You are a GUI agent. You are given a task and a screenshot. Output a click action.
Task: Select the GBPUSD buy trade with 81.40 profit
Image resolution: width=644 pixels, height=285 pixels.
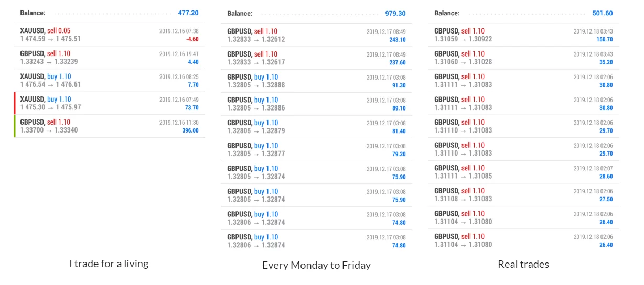(316, 127)
